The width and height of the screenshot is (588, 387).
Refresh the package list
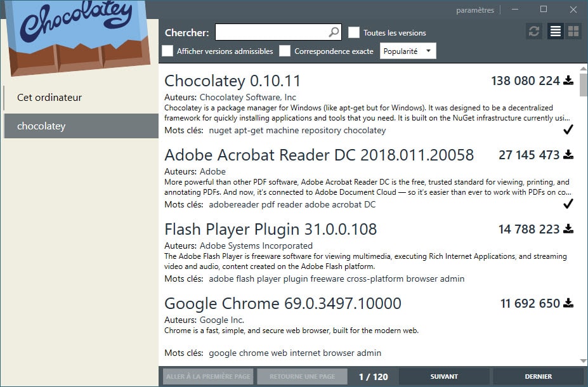(534, 32)
